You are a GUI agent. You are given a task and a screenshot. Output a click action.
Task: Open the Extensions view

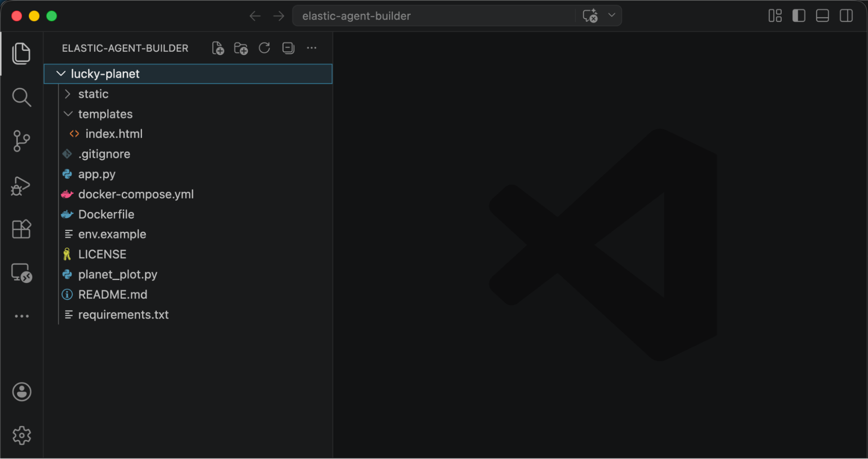(21, 229)
